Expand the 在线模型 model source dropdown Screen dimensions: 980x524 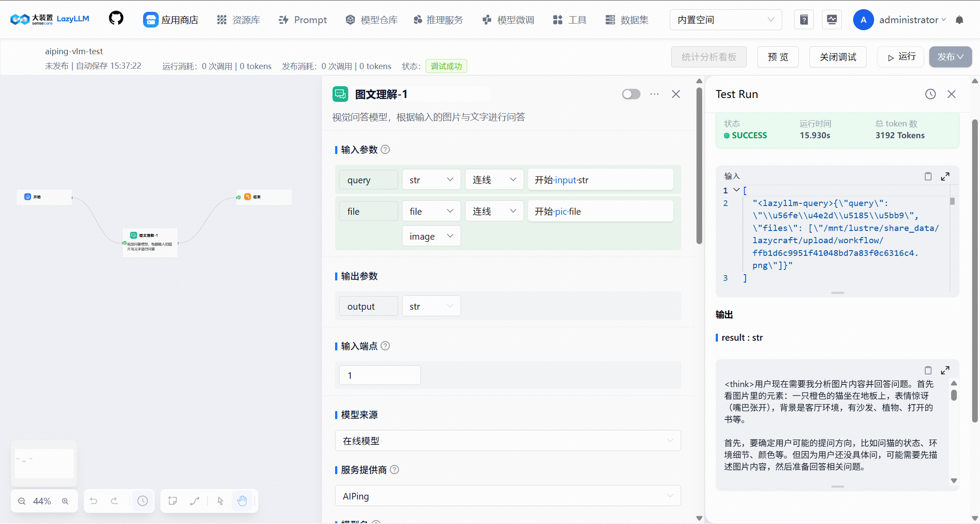pos(507,440)
